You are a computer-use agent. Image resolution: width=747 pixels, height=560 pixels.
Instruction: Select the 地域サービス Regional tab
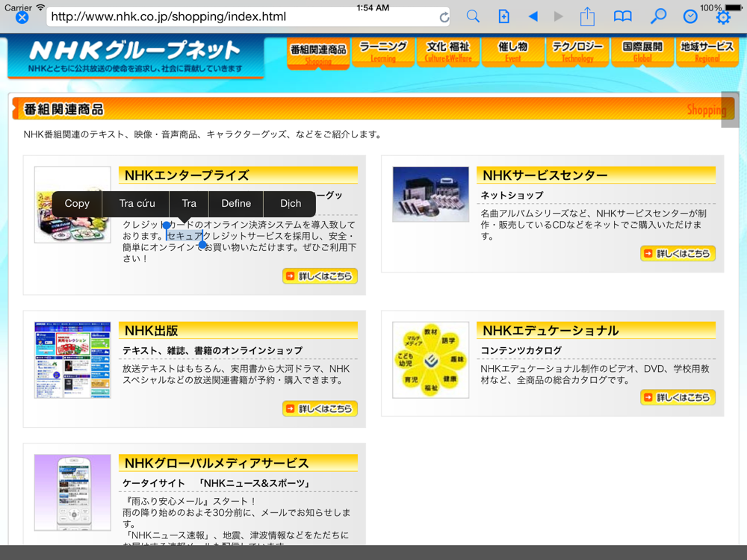(x=707, y=52)
